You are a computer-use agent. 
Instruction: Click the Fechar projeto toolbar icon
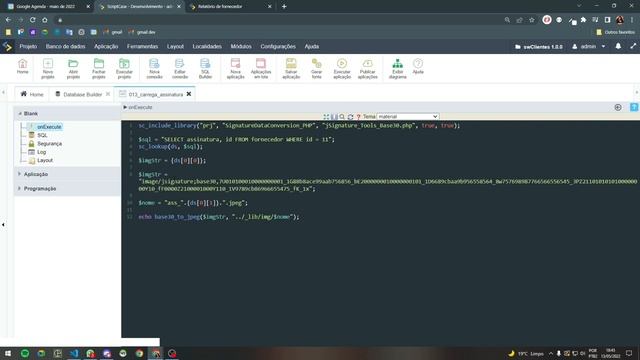99,68
